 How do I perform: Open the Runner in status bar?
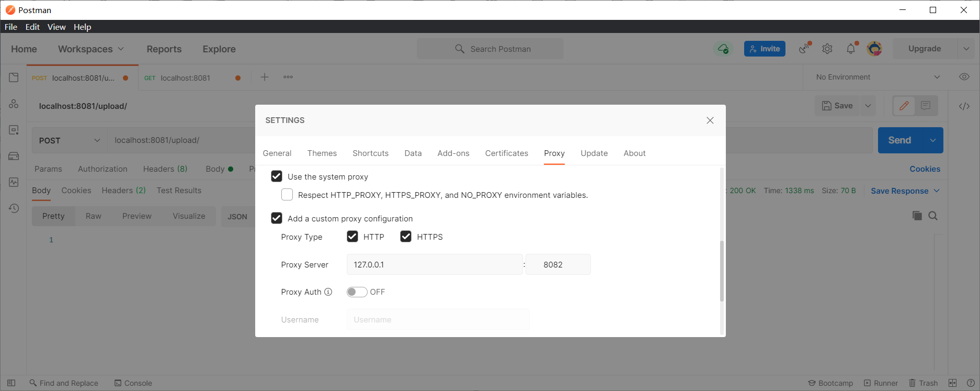881,383
